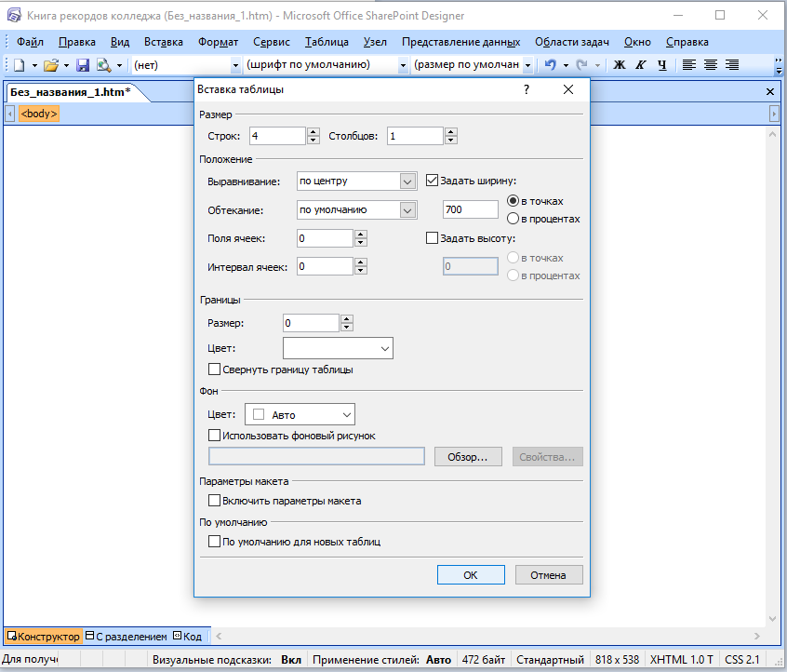Open the Таблица menu

[327, 42]
